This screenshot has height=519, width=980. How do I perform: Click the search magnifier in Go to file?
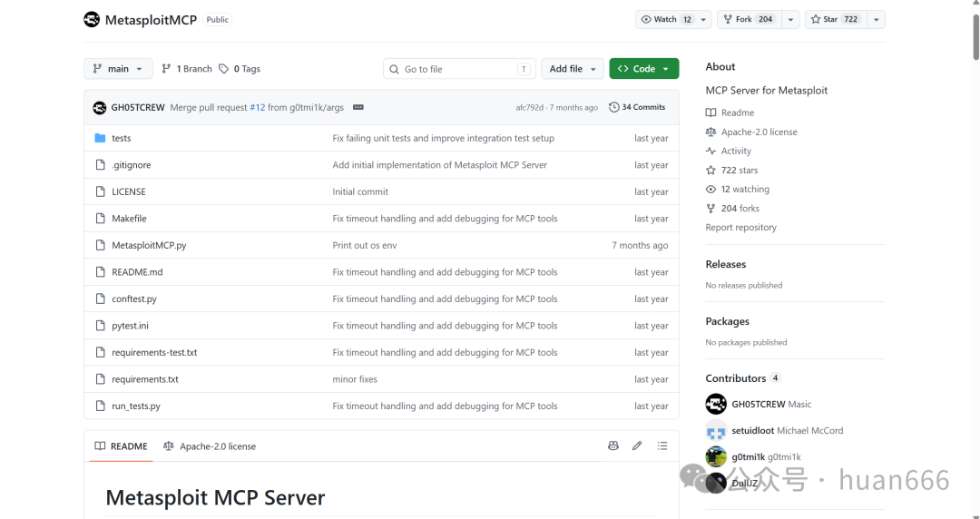tap(394, 69)
